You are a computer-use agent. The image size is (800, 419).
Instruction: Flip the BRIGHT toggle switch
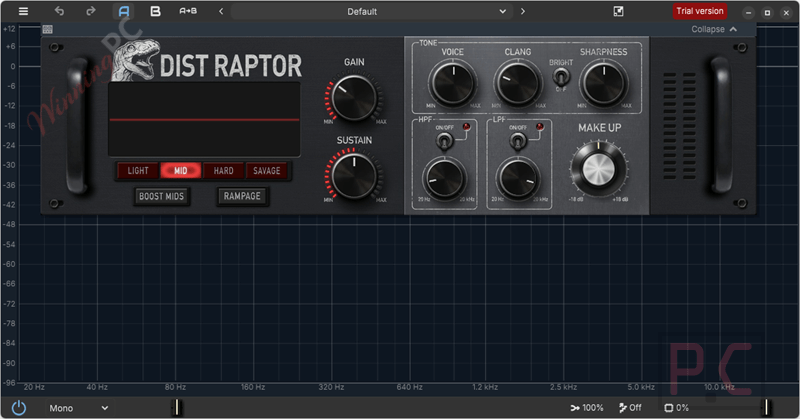[x=561, y=78]
